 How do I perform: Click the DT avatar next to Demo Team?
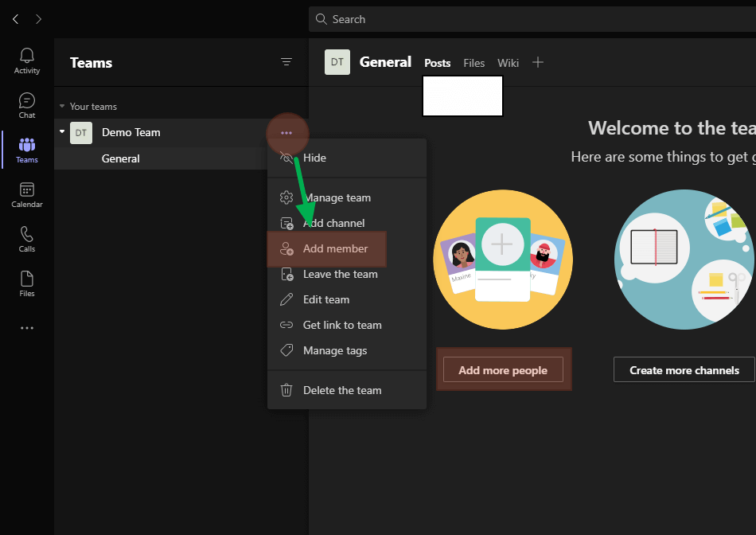(81, 133)
